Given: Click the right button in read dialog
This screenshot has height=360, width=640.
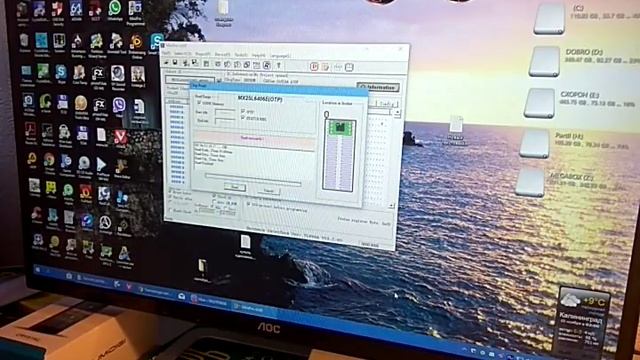Looking at the screenshot, I should (x=269, y=191).
